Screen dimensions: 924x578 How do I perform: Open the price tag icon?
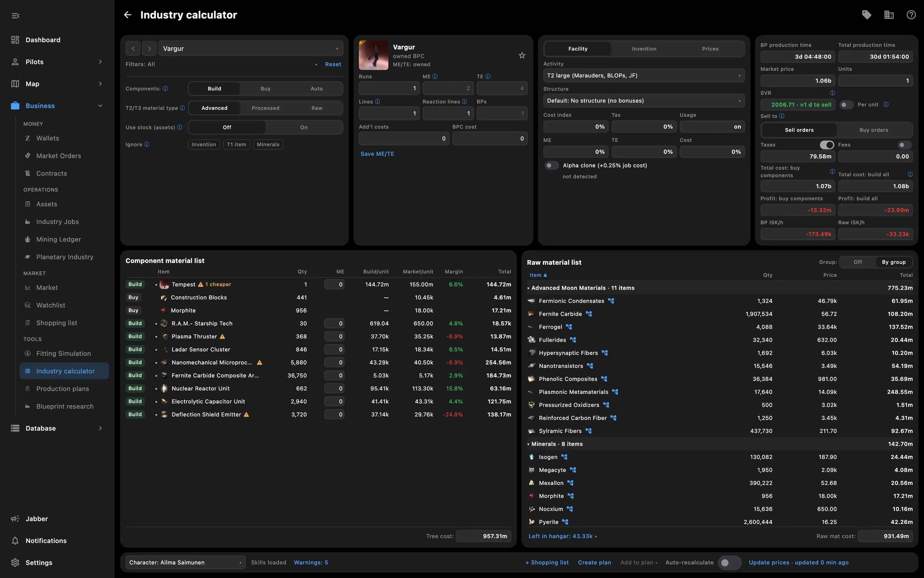pyautogui.click(x=867, y=15)
